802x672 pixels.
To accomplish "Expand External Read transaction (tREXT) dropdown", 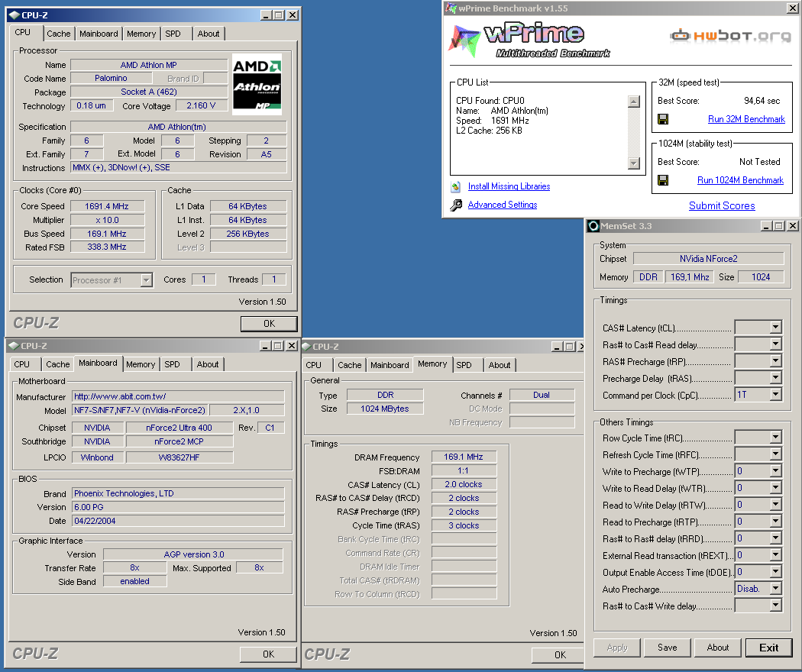I will 776,555.
